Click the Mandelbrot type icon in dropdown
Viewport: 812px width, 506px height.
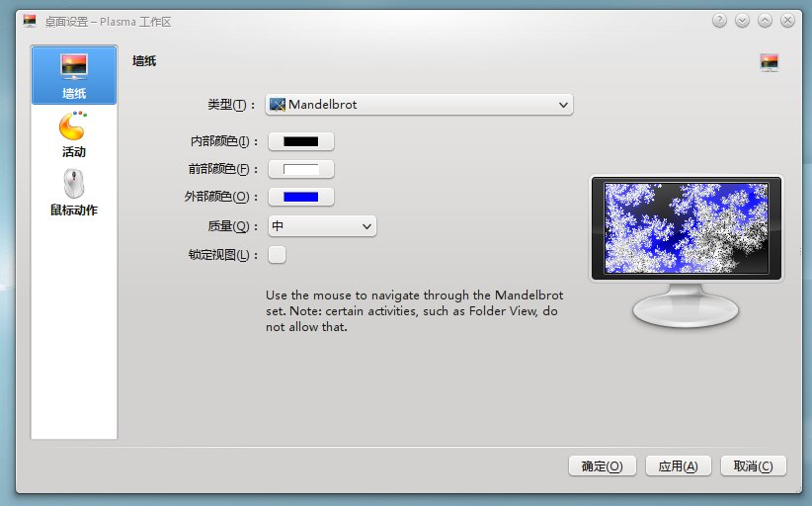278,105
